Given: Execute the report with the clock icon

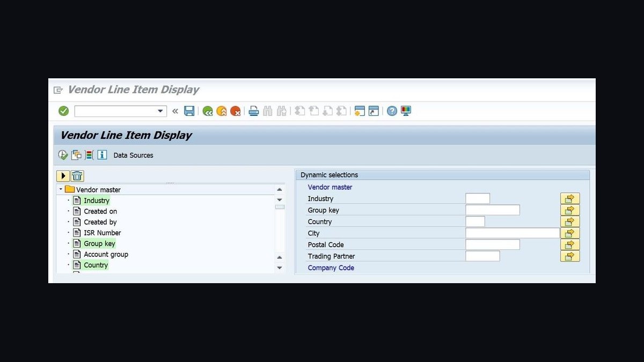Looking at the screenshot, I should pos(63,155).
